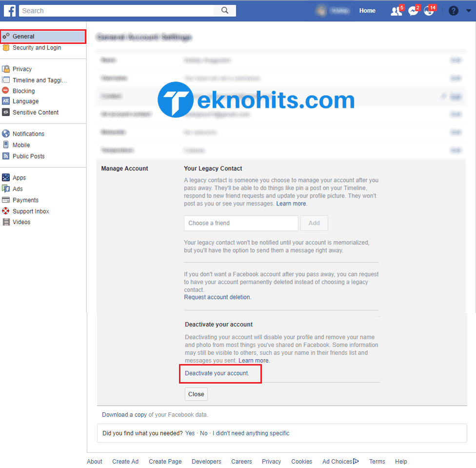
Task: Click the Videos film icon
Action: click(x=6, y=222)
